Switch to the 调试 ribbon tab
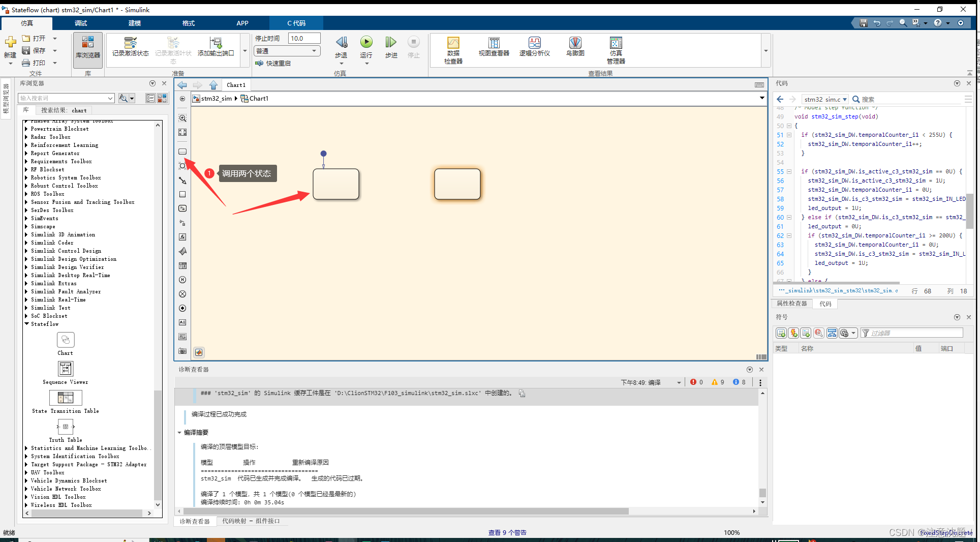 click(80, 23)
